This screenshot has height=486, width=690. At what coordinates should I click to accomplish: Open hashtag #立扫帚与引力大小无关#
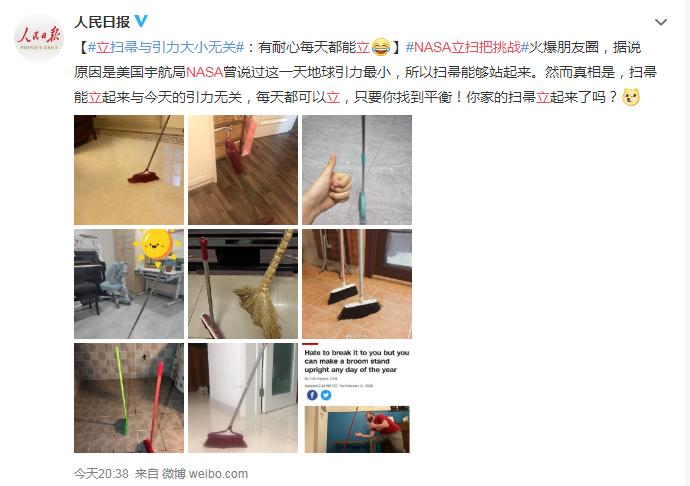coord(166,47)
